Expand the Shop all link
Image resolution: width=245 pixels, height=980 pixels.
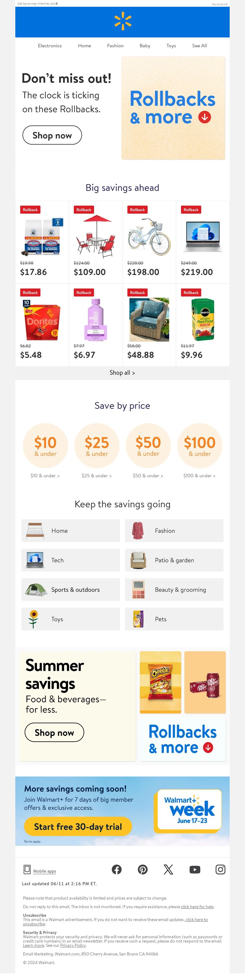coord(122,373)
